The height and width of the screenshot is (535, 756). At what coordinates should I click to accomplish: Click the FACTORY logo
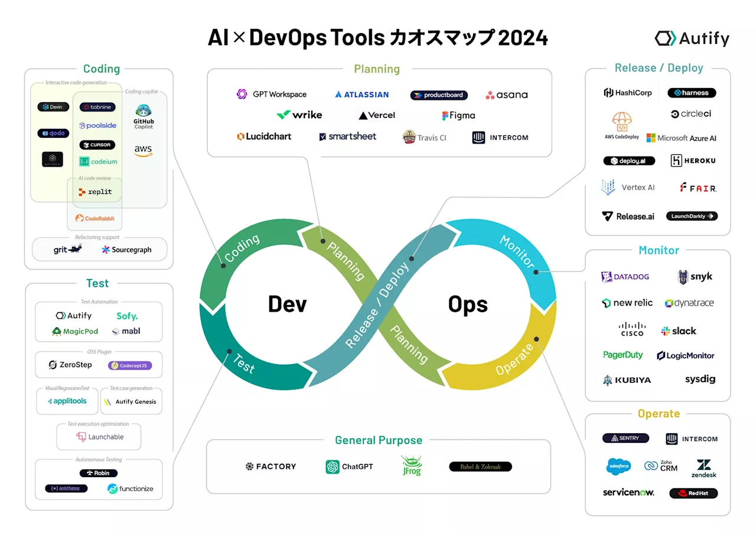point(271,466)
